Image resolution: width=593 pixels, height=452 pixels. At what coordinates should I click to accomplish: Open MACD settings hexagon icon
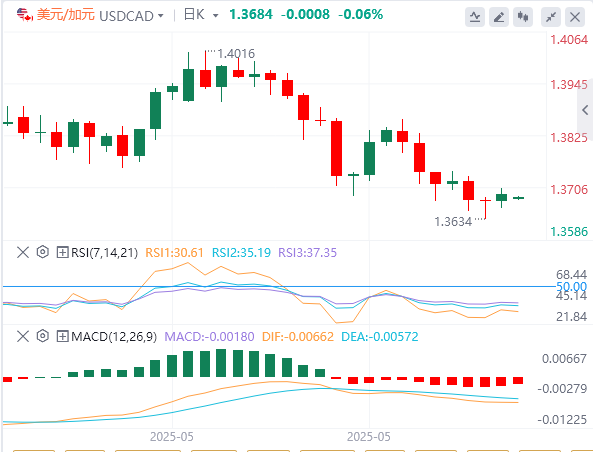coord(43,336)
